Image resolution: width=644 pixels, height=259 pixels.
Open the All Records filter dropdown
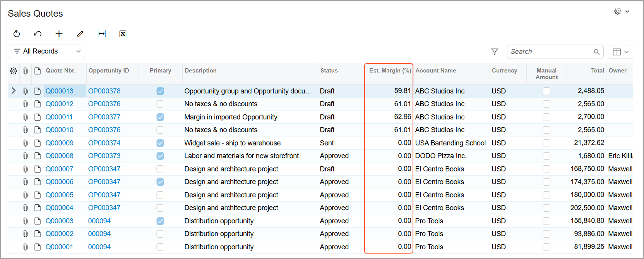[x=46, y=51]
